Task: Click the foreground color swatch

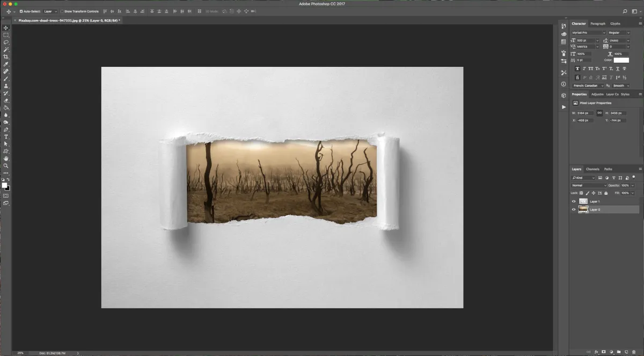Action: point(4,185)
